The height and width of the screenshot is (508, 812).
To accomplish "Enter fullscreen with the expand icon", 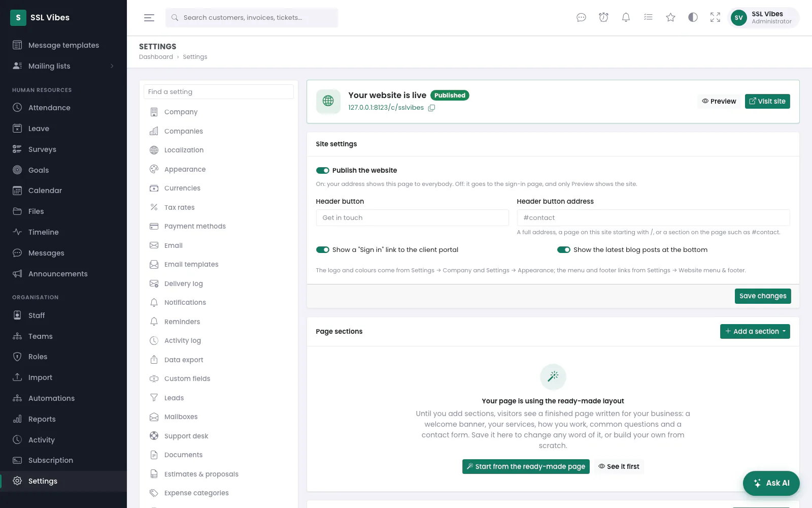I will (x=715, y=18).
